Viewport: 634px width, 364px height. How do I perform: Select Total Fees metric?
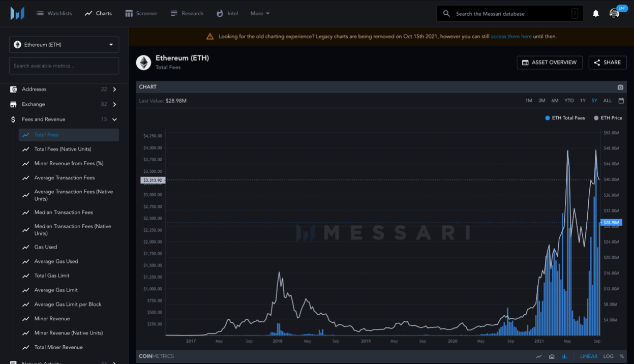[69, 135]
